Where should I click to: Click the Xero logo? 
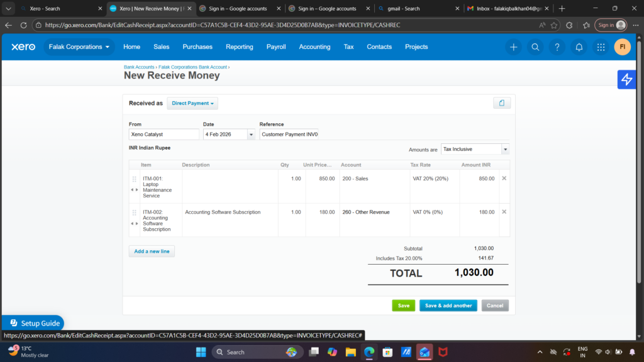[x=23, y=47]
